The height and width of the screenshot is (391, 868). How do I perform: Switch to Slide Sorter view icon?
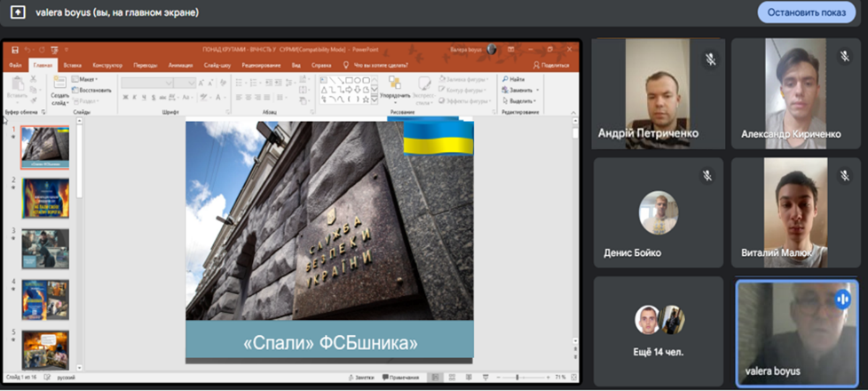click(x=452, y=377)
